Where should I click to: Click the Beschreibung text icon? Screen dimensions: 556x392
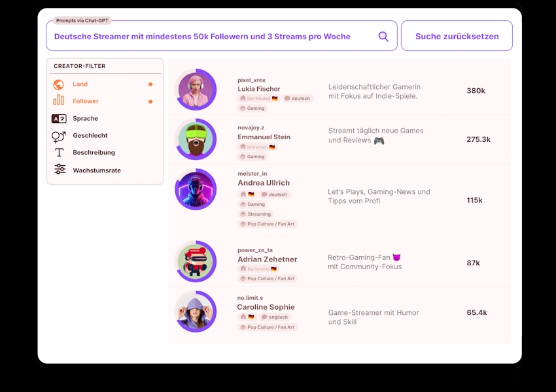point(59,152)
